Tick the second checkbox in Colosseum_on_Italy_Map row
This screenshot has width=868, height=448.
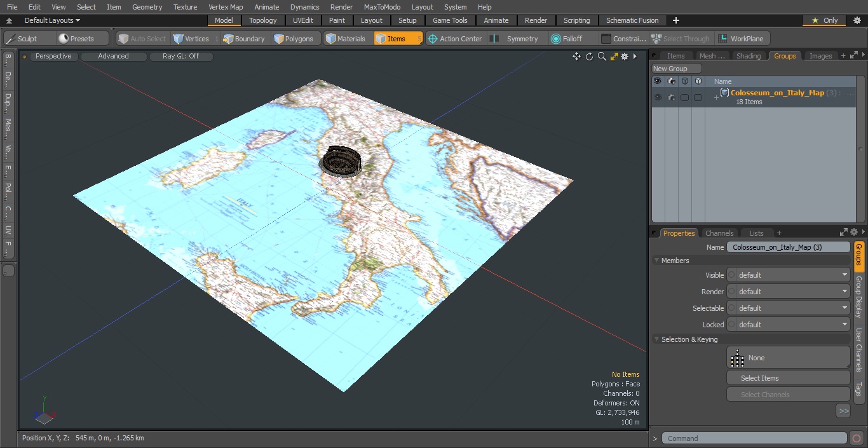698,97
